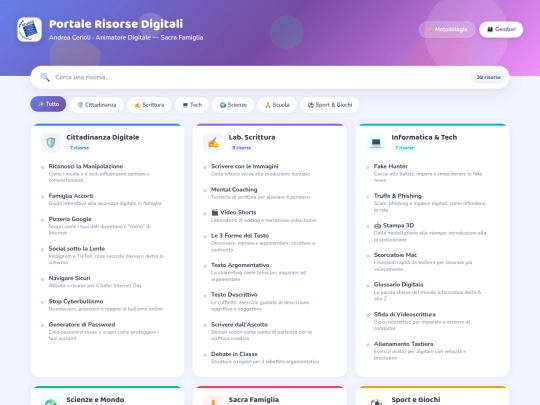Click the Informatica & Tech card heading
The width and height of the screenshot is (540, 405).
424,137
